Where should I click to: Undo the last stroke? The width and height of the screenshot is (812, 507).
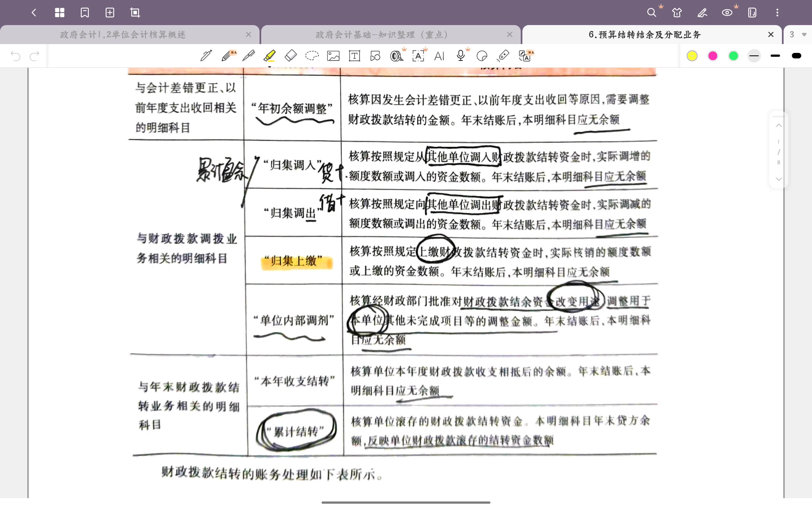[15, 56]
